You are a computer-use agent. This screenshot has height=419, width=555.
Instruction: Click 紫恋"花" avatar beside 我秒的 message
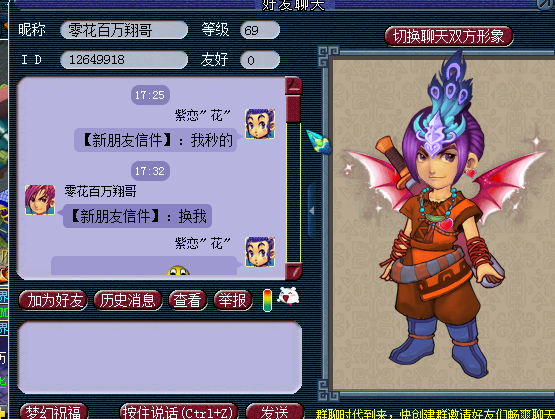[260, 124]
